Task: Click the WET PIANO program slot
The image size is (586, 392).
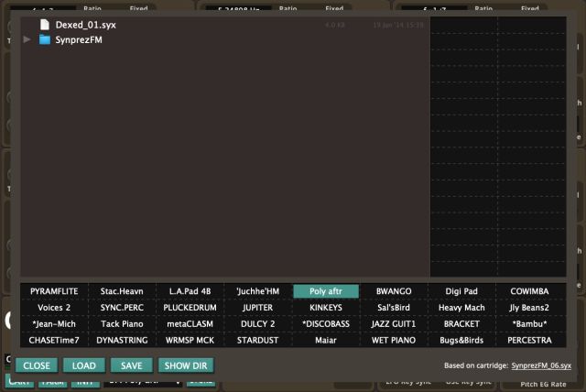Action: (x=394, y=340)
